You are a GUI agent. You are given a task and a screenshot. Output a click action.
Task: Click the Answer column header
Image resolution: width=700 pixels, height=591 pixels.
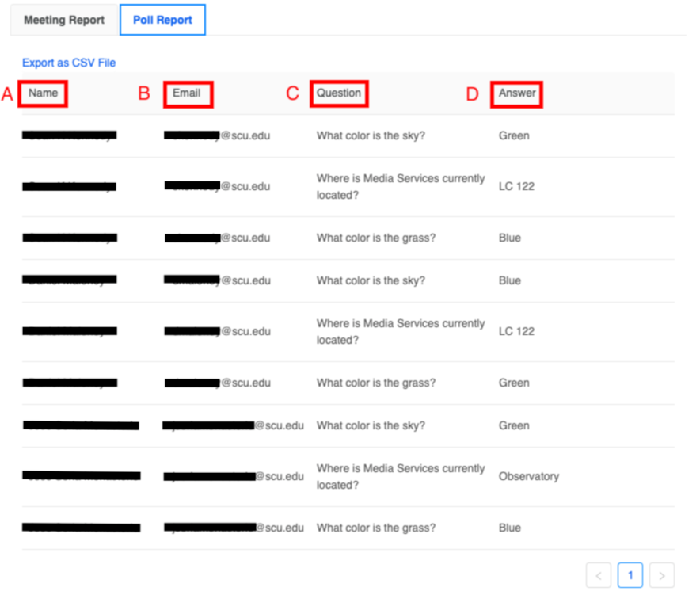click(x=517, y=93)
